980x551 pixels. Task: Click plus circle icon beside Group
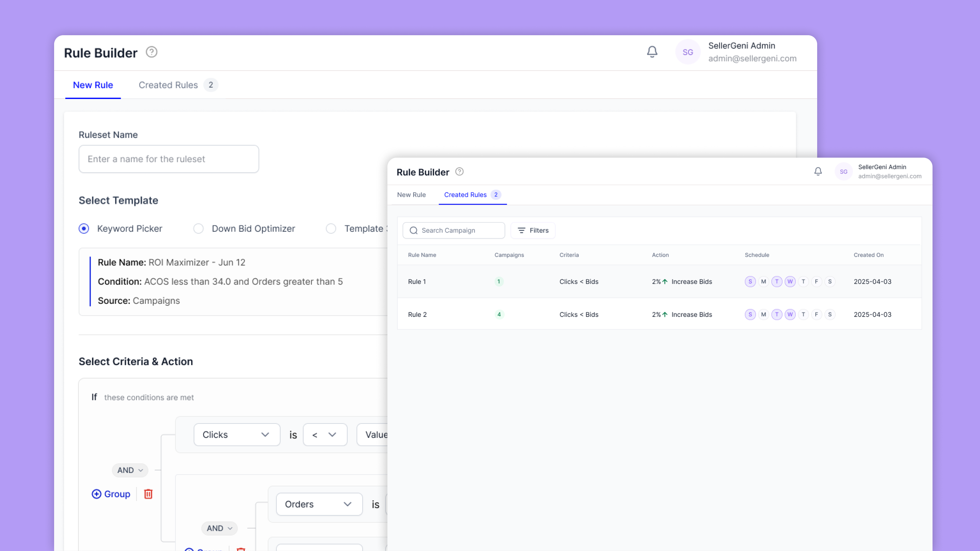click(97, 494)
